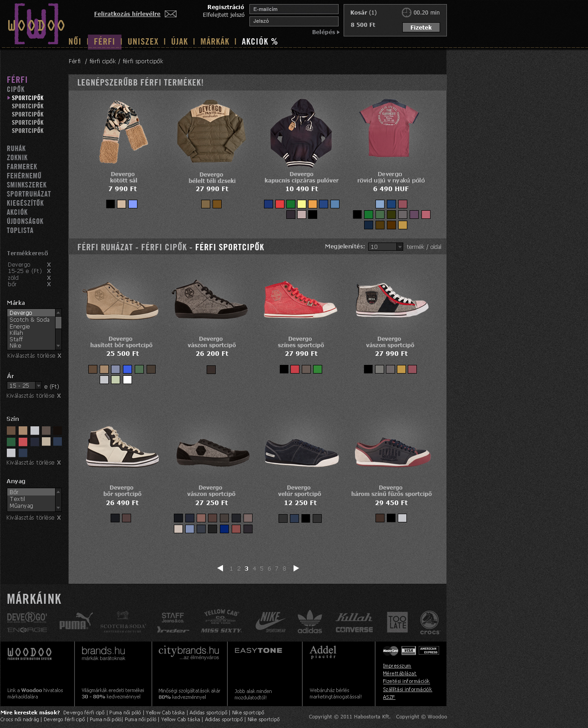The image size is (588, 728).
Task: Open the Nike Sportswear brand logo
Action: [x=270, y=622]
